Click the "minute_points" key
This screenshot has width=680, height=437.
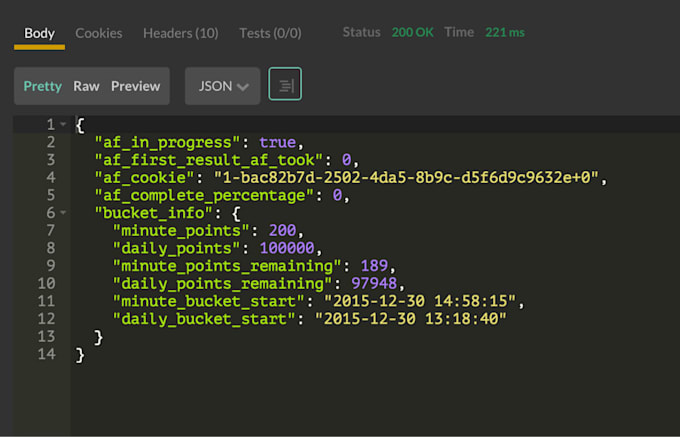pyautogui.click(x=181, y=231)
